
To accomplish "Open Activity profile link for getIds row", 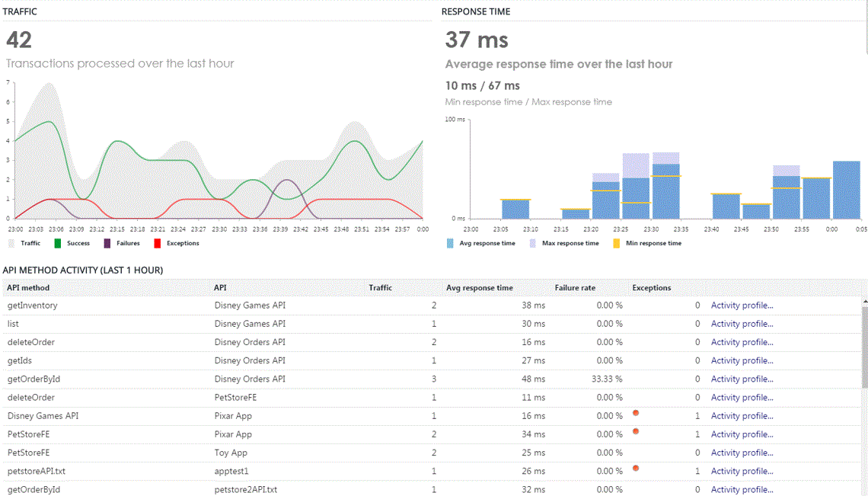I will (x=742, y=360).
